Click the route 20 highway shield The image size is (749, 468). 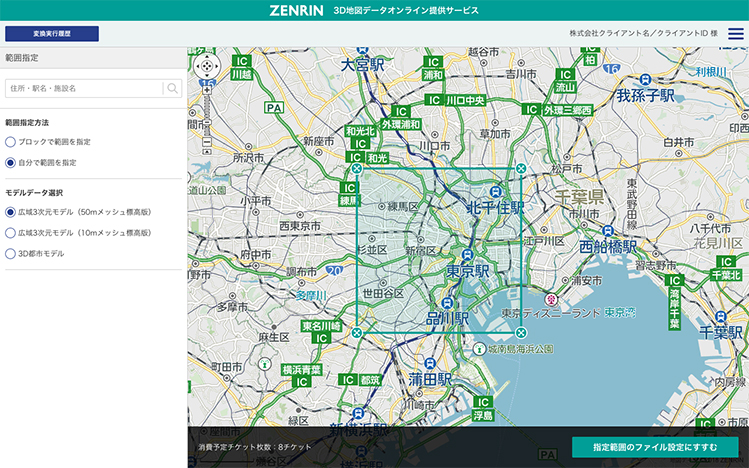pyautogui.click(x=335, y=271)
